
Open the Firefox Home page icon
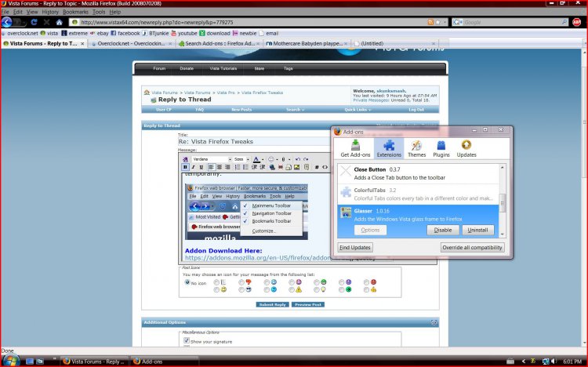[x=60, y=22]
